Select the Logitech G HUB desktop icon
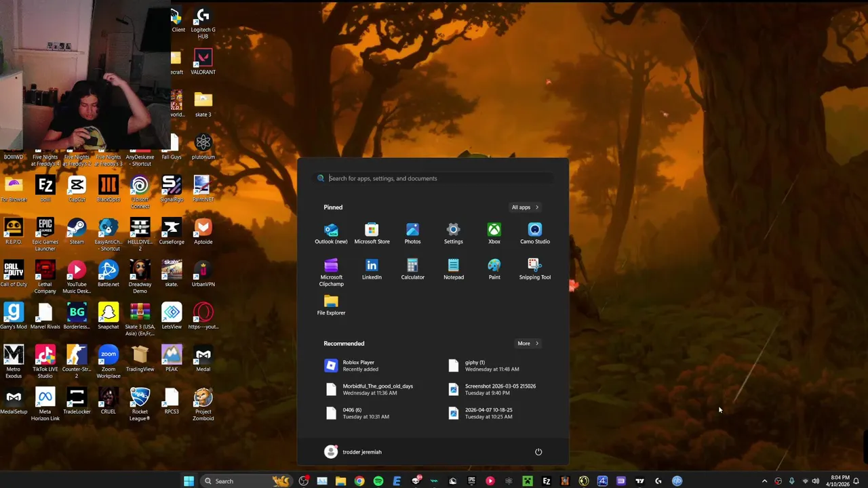The width and height of the screenshot is (868, 488). 203,23
